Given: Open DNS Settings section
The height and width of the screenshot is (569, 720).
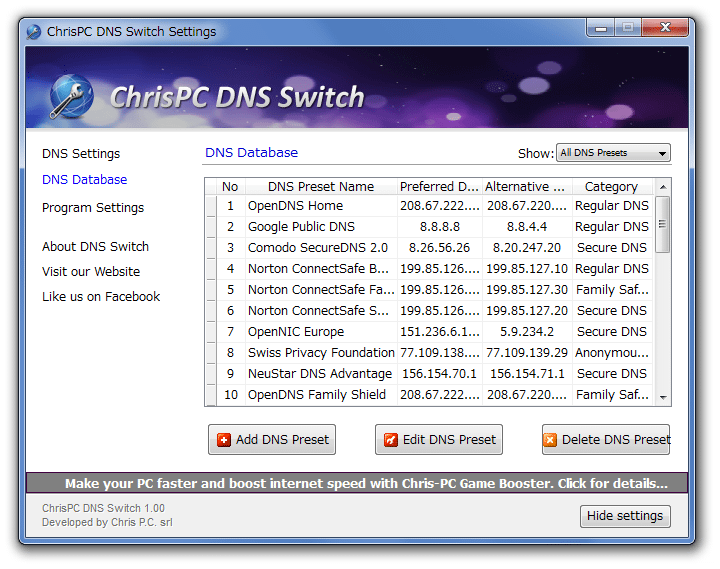Looking at the screenshot, I should [x=81, y=153].
